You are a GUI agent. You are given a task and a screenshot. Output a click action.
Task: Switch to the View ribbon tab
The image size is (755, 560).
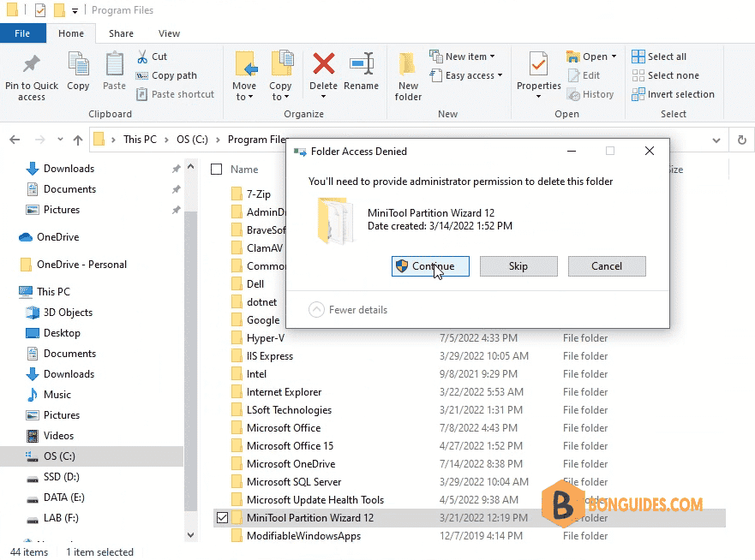click(x=169, y=33)
